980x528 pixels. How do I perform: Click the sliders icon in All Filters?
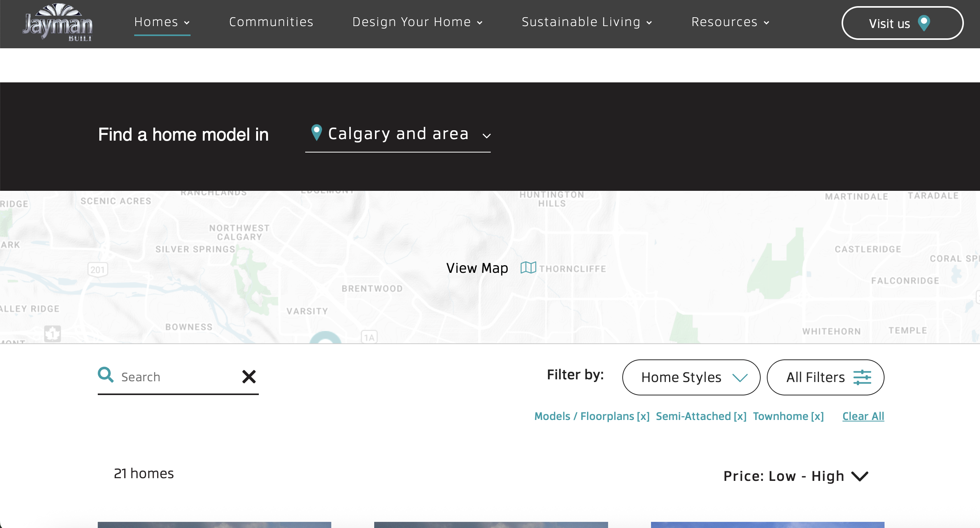pos(862,377)
